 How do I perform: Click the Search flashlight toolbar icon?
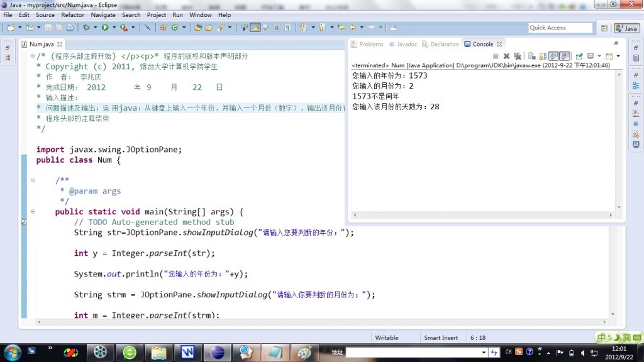221,28
